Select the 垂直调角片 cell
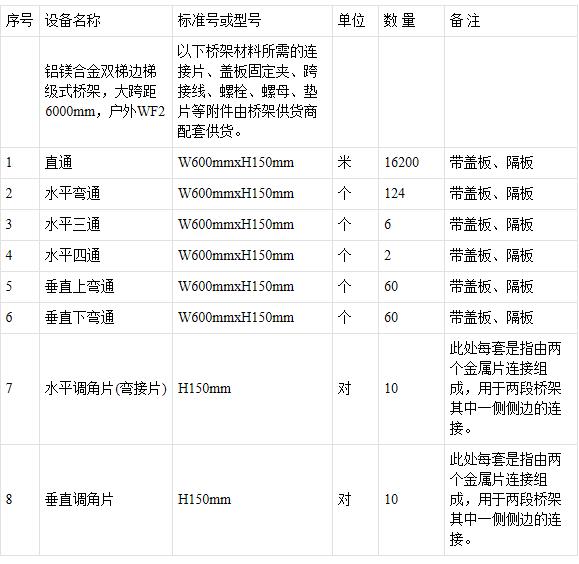 106,500
